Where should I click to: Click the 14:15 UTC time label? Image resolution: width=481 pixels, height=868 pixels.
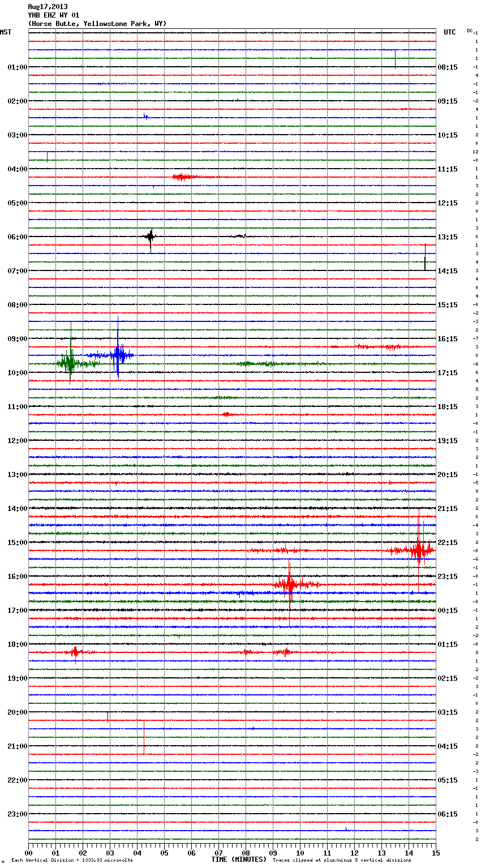pos(448,271)
